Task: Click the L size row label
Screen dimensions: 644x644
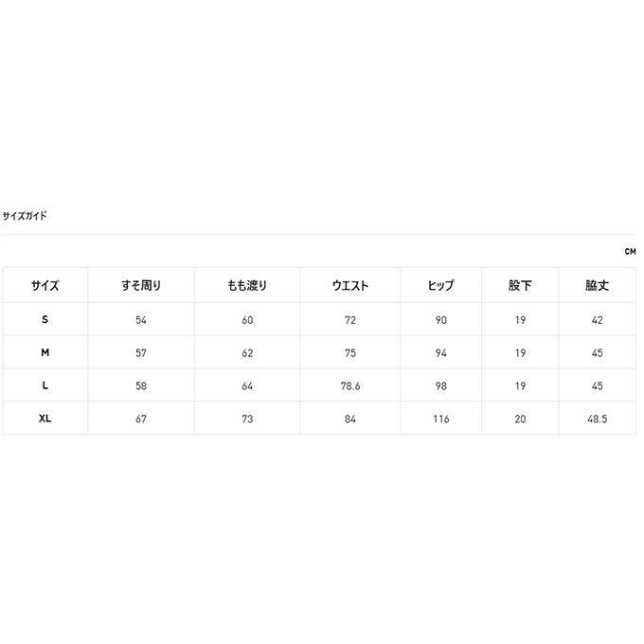Action: [45, 386]
